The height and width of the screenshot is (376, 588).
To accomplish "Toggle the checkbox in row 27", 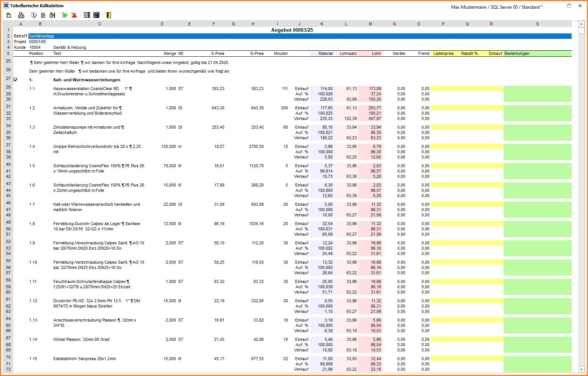I will tap(16, 80).
